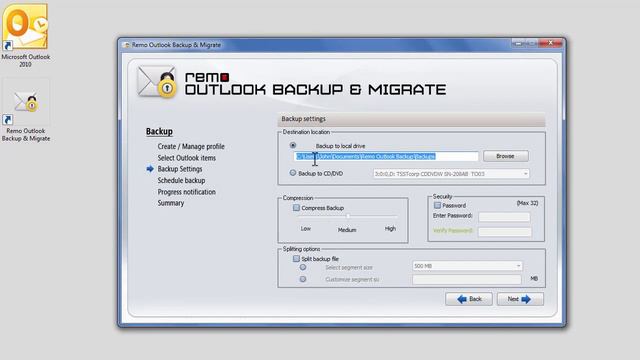Click the Next button
This screenshot has width=640, height=360.
tap(520, 299)
